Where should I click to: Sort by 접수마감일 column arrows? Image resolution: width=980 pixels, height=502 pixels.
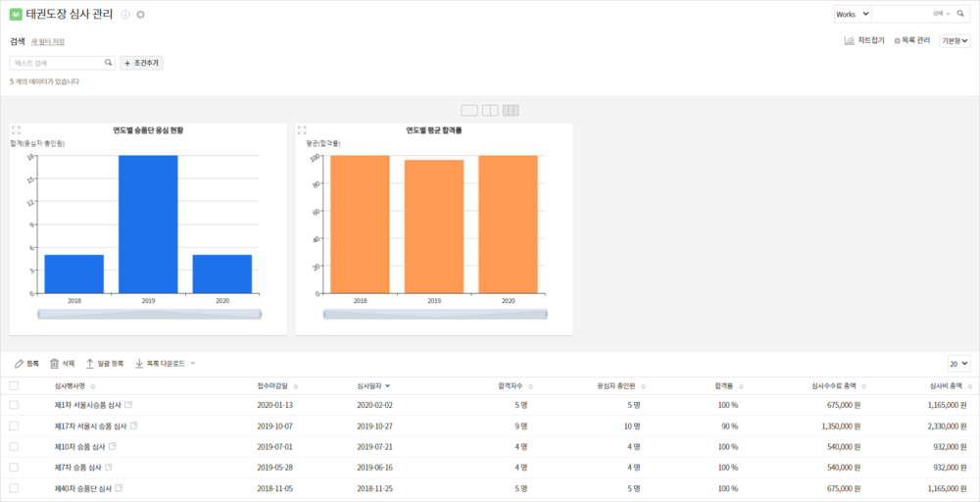tap(296, 386)
